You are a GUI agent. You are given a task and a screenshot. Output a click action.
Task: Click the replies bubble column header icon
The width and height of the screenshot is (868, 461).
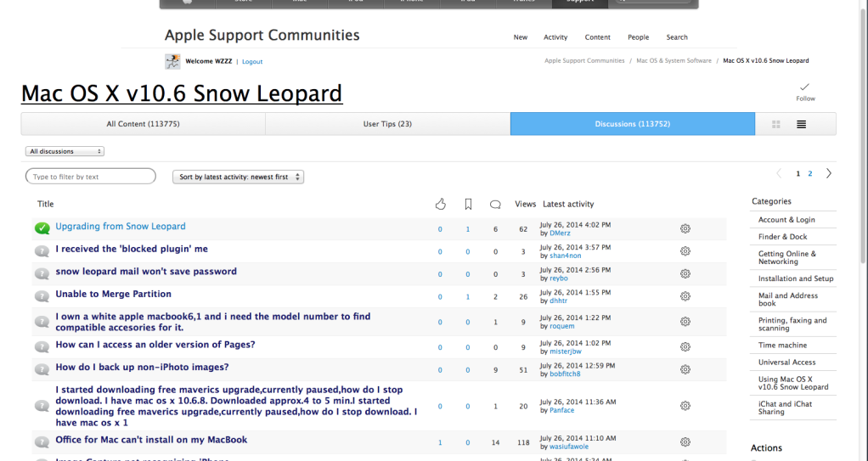point(495,205)
